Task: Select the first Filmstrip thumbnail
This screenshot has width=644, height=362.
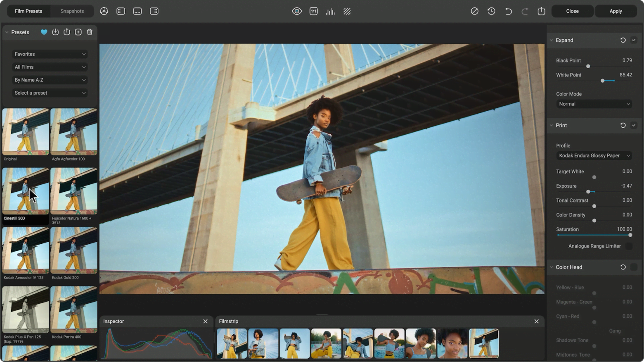Action: point(232,343)
